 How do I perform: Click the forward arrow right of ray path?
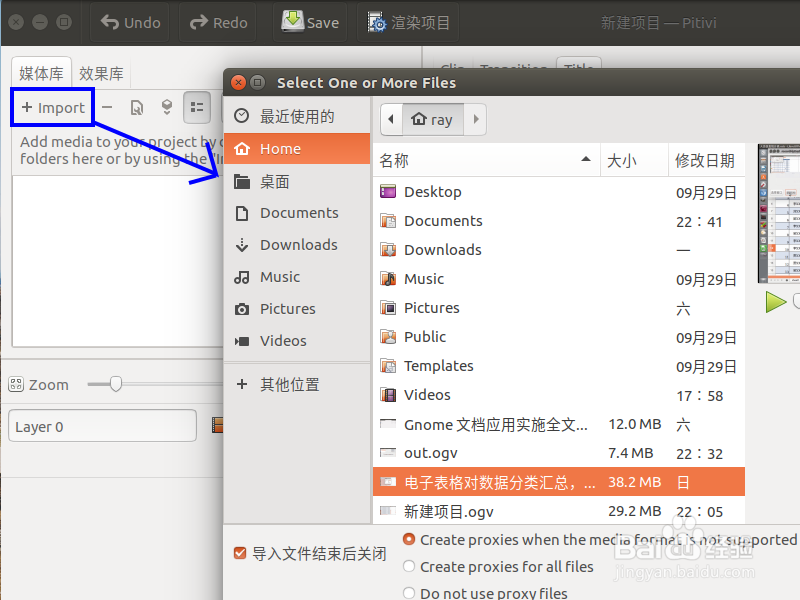476,119
